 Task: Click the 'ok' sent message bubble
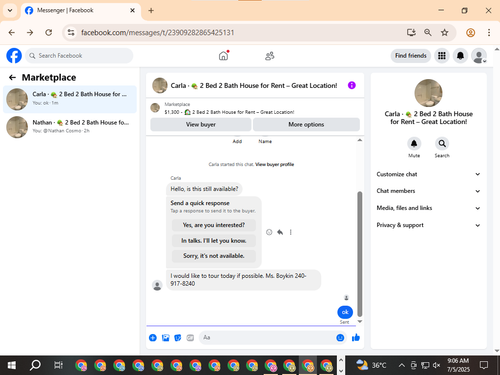pos(345,312)
